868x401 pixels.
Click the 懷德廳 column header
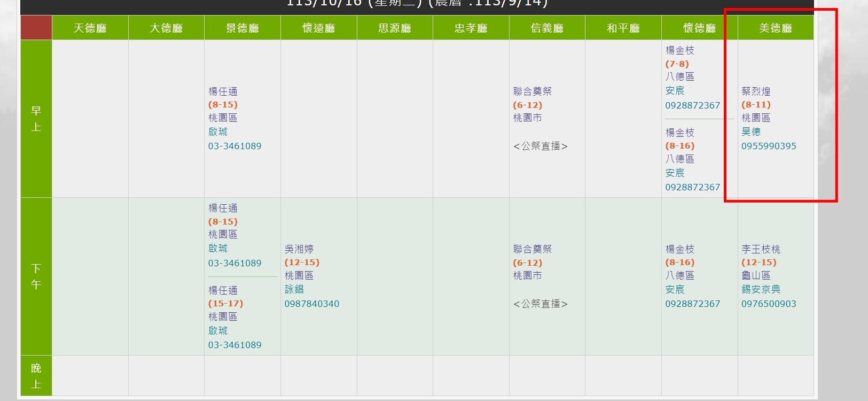tap(699, 28)
